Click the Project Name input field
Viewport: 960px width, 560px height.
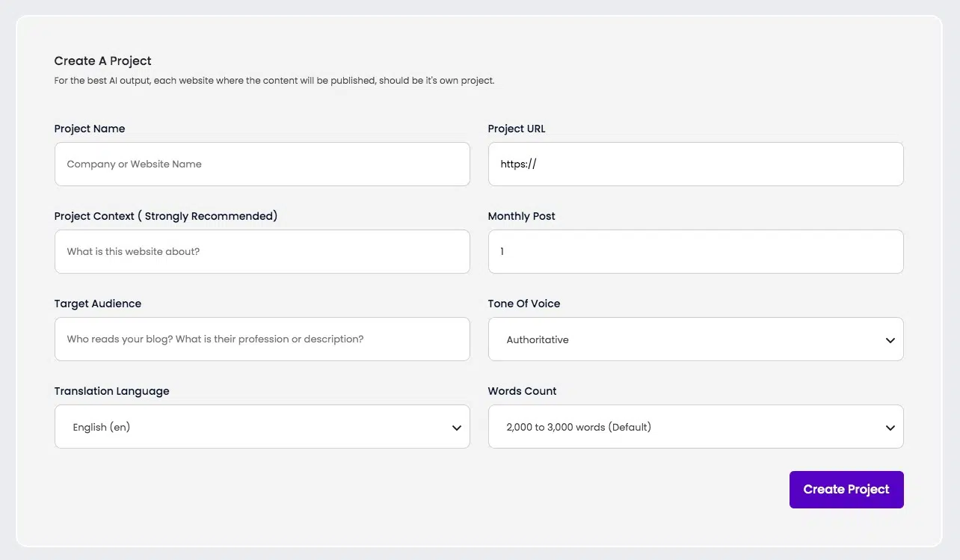click(262, 164)
